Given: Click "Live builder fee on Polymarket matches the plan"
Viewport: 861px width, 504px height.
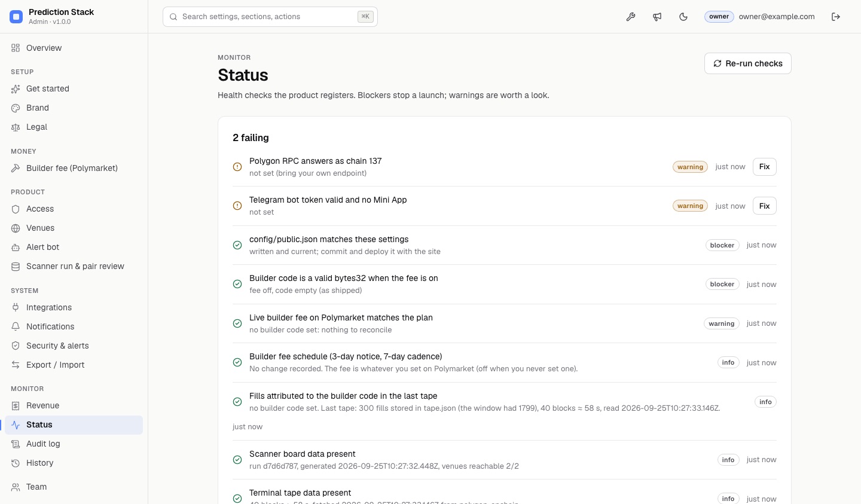Looking at the screenshot, I should pyautogui.click(x=341, y=317).
